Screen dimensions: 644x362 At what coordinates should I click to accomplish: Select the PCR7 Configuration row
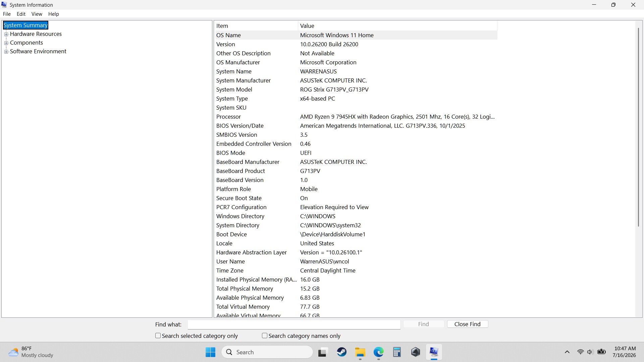[356, 207]
